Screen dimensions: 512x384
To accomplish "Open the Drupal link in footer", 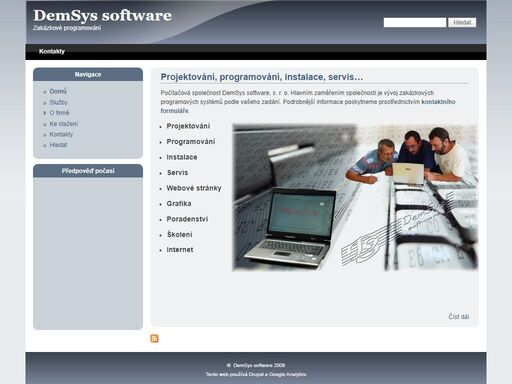I will click(x=256, y=374).
